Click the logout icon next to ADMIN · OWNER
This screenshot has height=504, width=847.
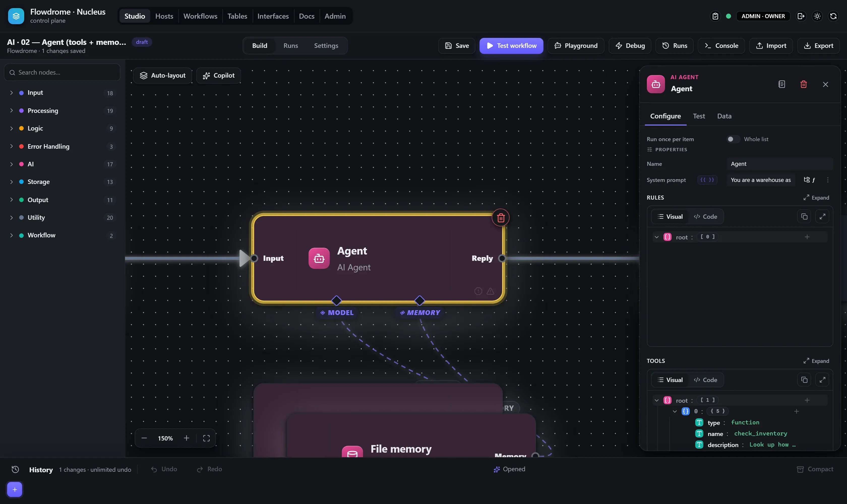(801, 16)
